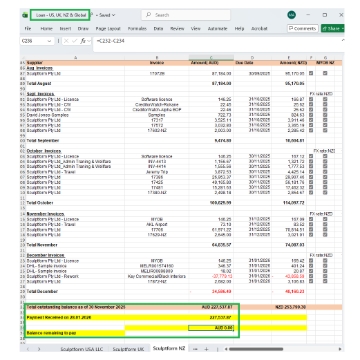Click the workbook file name in title bar
Screen dimensions: 360x360
pyautogui.click(x=60, y=15)
